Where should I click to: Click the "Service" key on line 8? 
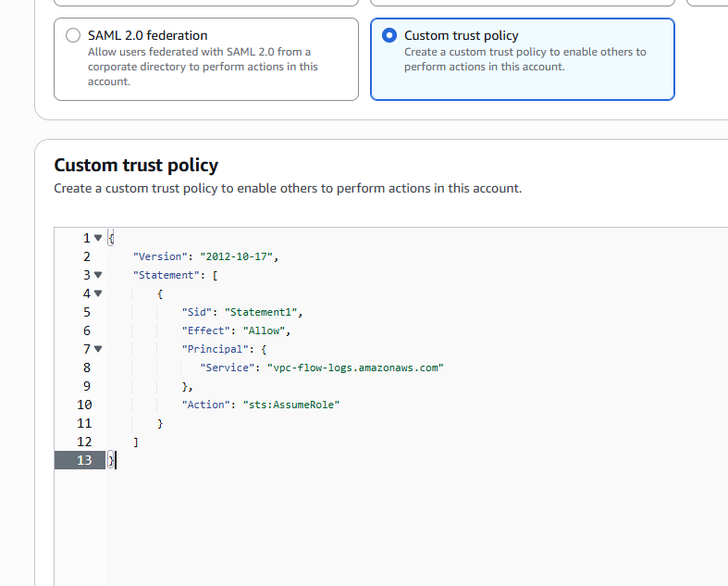point(228,368)
